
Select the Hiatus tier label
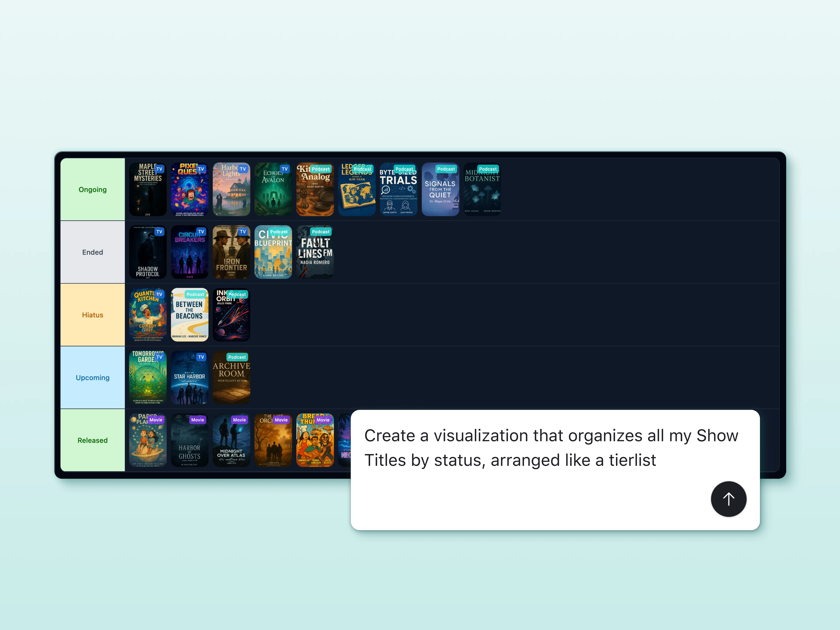(92, 315)
